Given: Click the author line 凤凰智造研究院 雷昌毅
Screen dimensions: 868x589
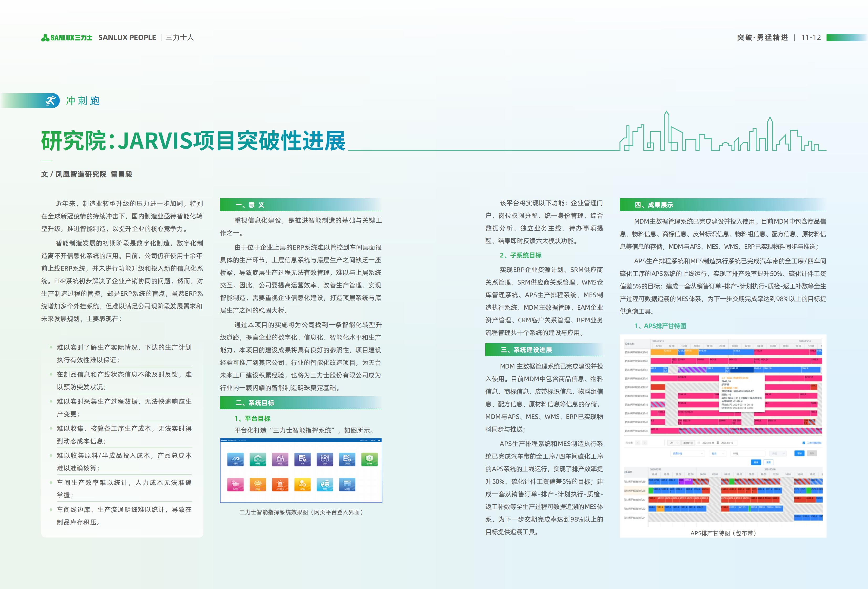Looking at the screenshot, I should pyautogui.click(x=94, y=174).
